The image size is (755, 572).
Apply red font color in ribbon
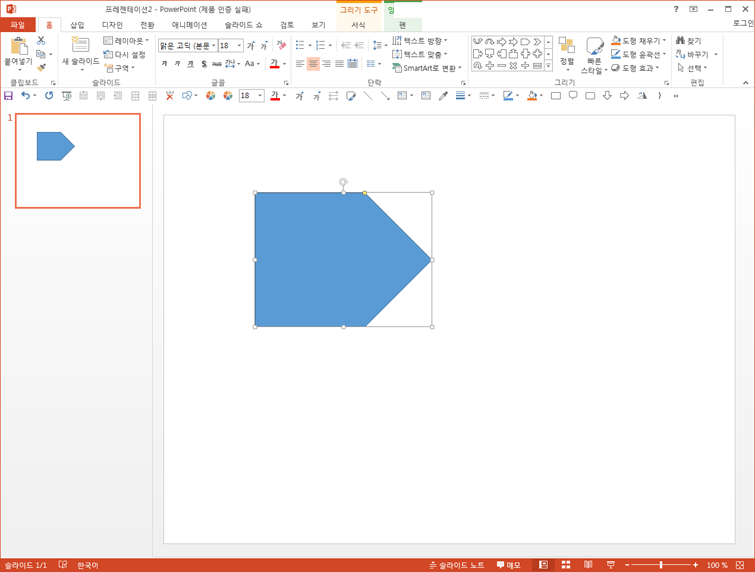274,64
